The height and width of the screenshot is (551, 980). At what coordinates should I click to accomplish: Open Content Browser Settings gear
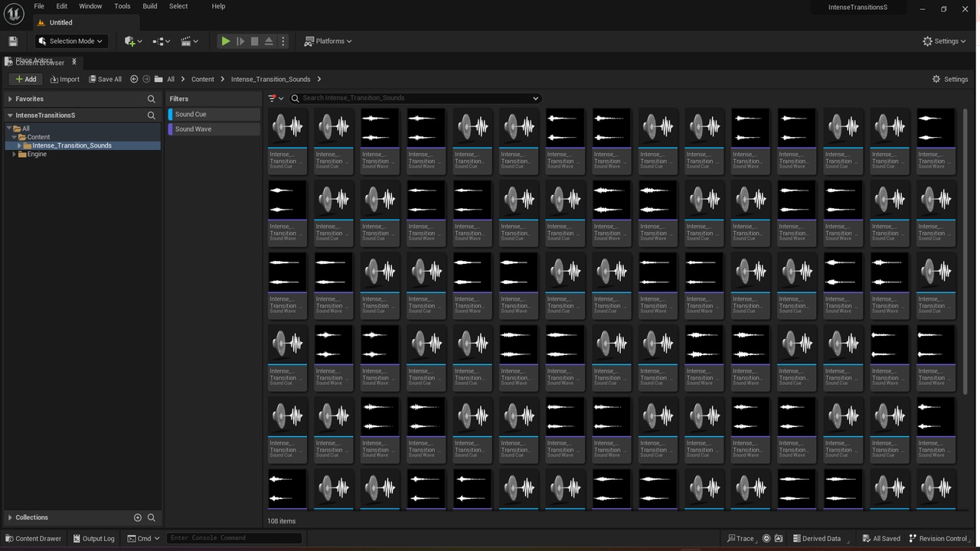tap(950, 79)
